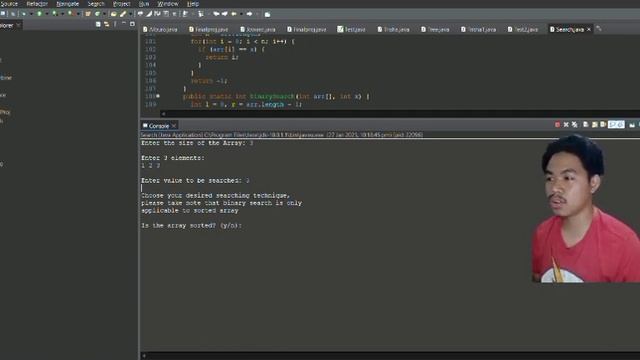
Task: Remove the launch from the Console
Action: point(566,124)
